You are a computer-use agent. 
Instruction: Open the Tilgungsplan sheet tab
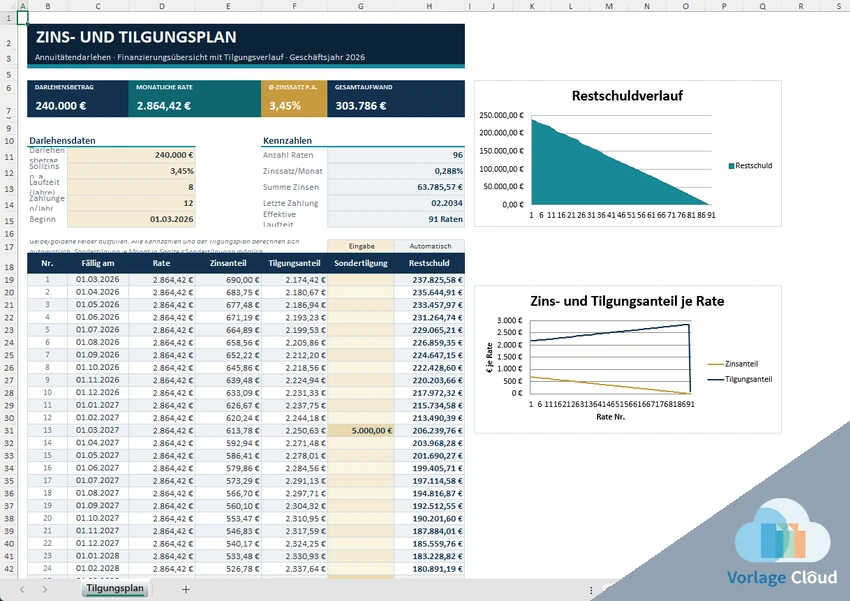pos(115,589)
